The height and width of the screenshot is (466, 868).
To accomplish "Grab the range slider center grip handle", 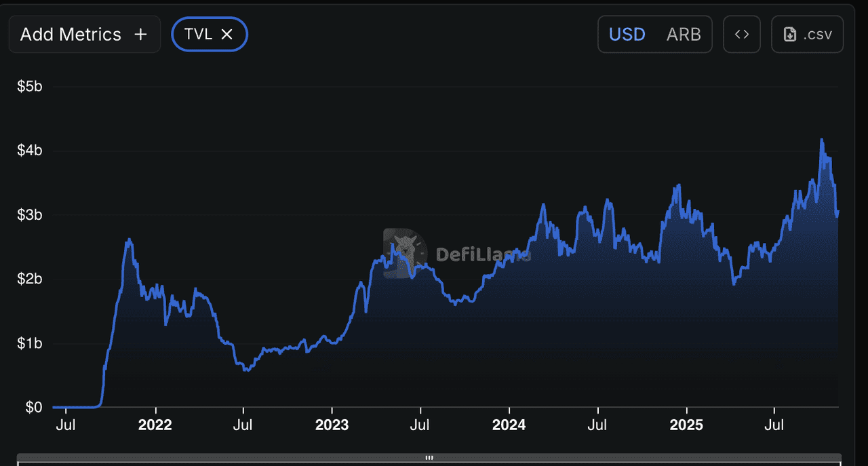I will point(429,458).
